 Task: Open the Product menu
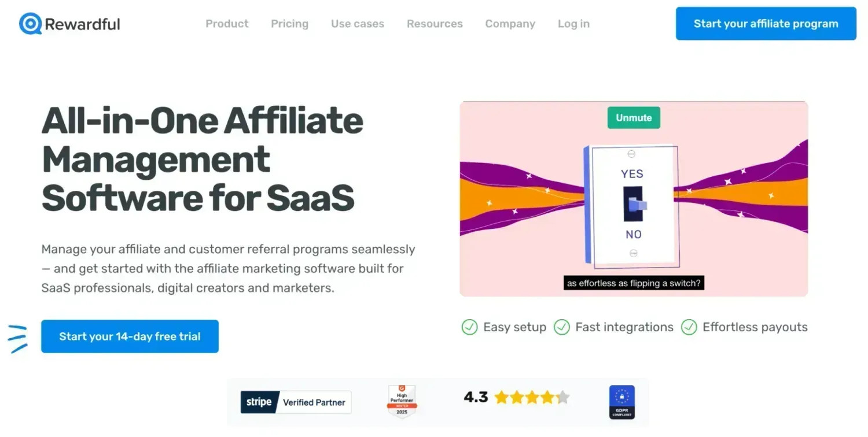[x=227, y=24]
